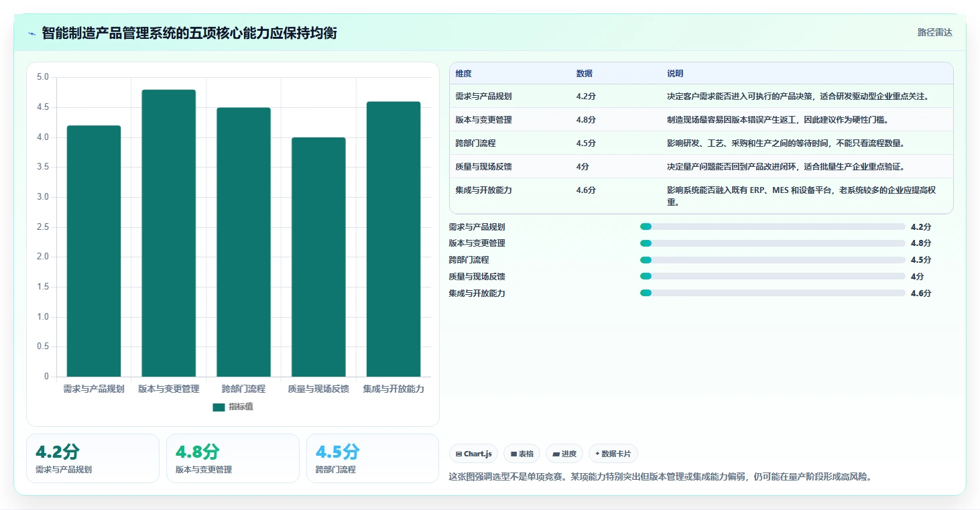Screen dimensions: 980x510
Task: Click progress bar for 集成与开放能力
Action: 773,293
